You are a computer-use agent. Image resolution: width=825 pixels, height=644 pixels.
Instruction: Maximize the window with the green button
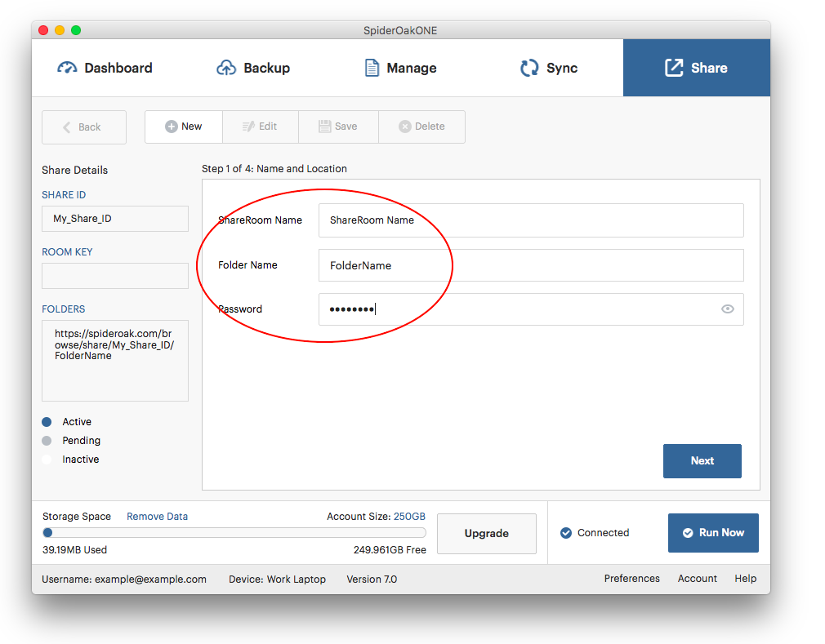(x=76, y=30)
